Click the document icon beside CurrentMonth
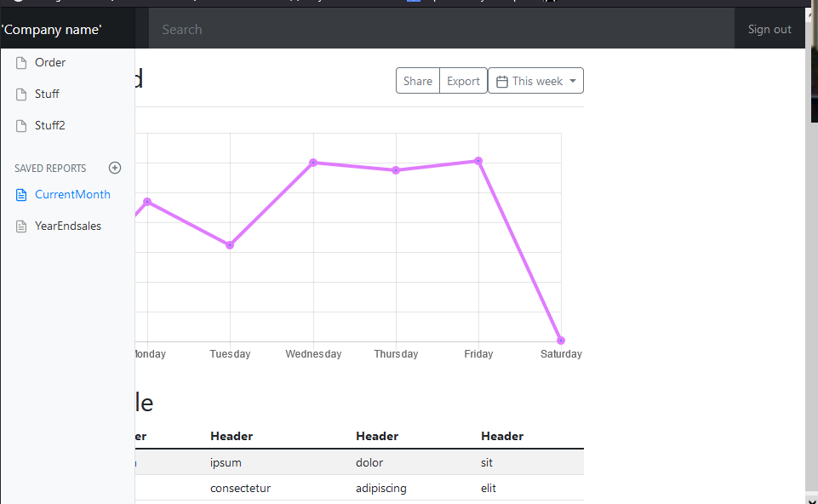The height and width of the screenshot is (504, 818). click(x=21, y=195)
